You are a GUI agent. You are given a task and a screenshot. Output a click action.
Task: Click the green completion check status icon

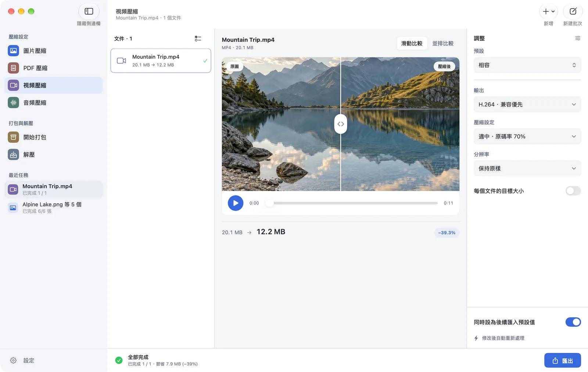[119, 360]
